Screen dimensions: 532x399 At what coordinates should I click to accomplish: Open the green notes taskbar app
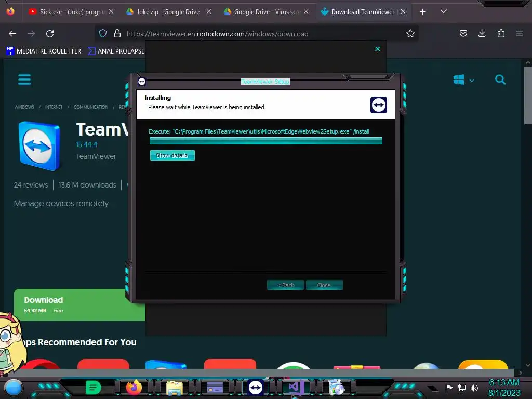tap(94, 388)
